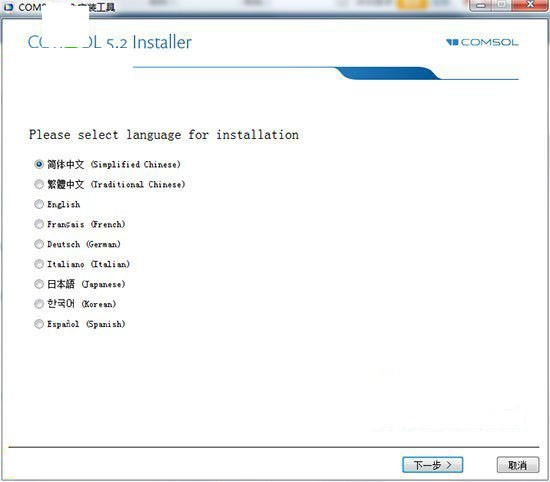Choose English as installation language
550x482 pixels.
(x=39, y=204)
